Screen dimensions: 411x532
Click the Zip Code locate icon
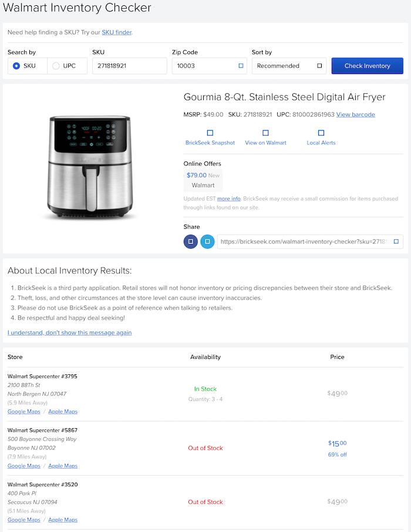tap(241, 66)
